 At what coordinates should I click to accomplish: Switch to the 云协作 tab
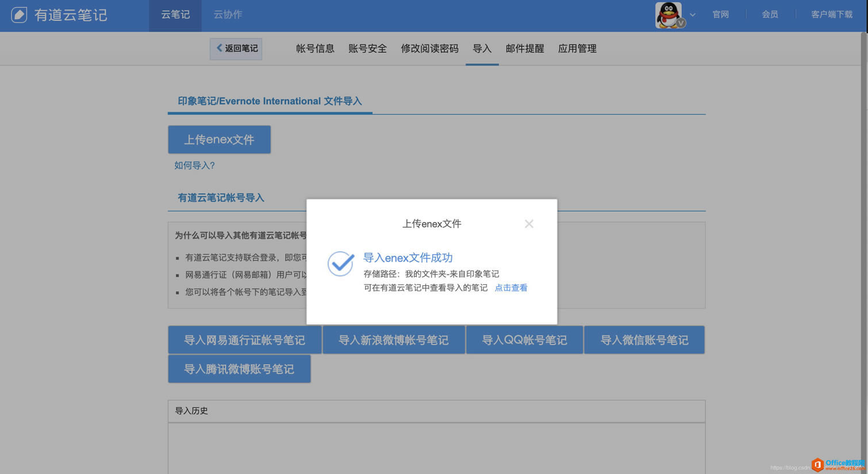coord(228,15)
